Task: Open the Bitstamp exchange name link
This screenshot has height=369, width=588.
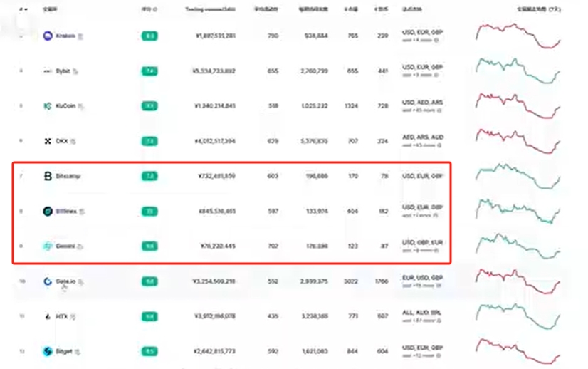Action: click(68, 176)
